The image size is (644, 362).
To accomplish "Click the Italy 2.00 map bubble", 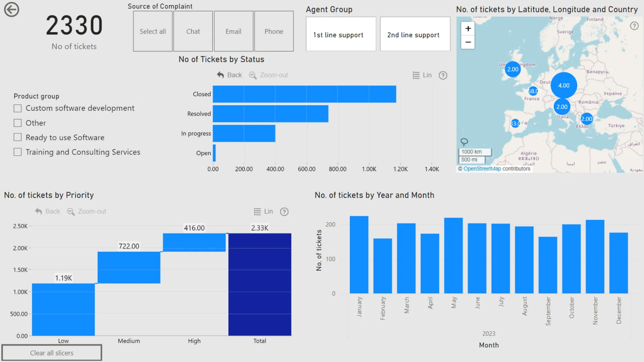I will coord(562,107).
